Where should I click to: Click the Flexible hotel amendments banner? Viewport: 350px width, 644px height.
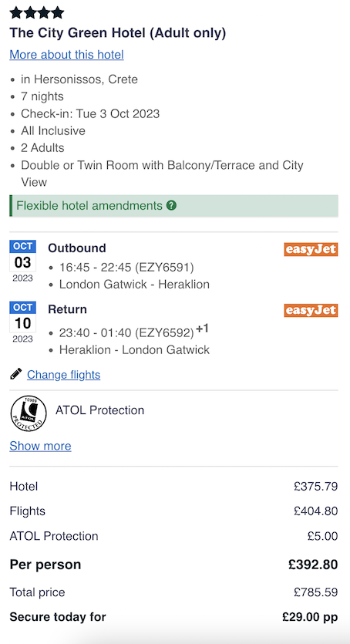coord(174,206)
